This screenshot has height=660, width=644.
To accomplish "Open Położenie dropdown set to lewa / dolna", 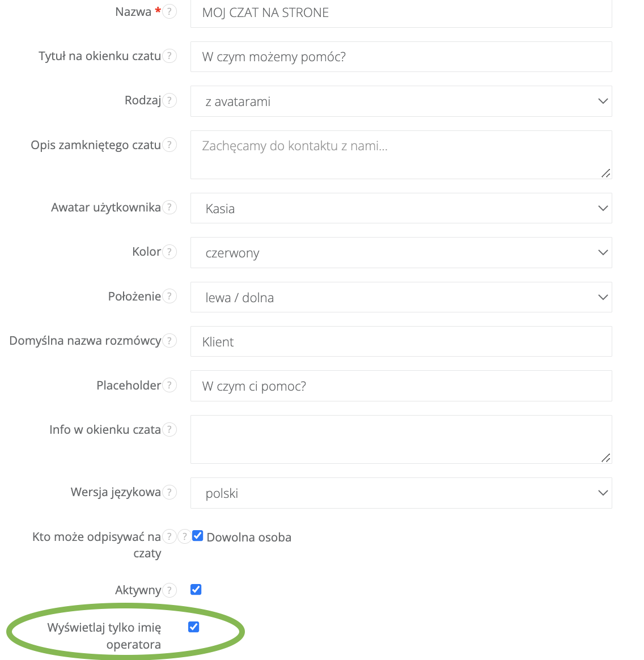I will [x=401, y=297].
